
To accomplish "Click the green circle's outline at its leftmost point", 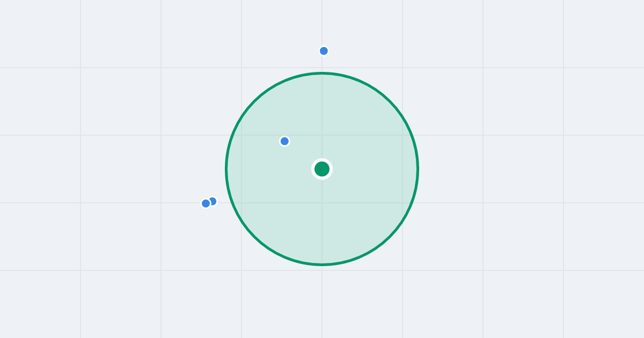I will pyautogui.click(x=226, y=169).
